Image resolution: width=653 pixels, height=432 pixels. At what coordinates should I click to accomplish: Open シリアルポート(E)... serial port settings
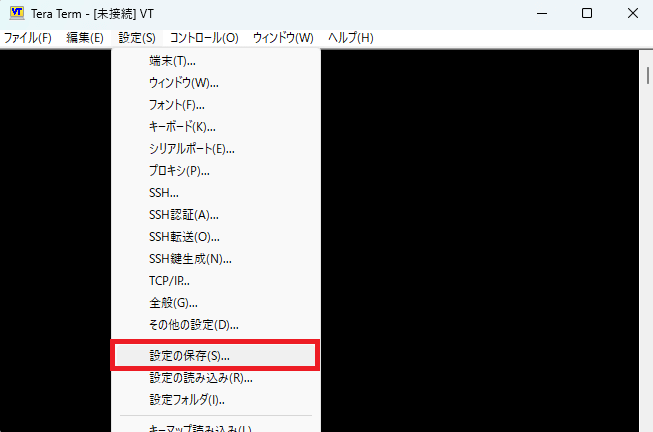[192, 149]
